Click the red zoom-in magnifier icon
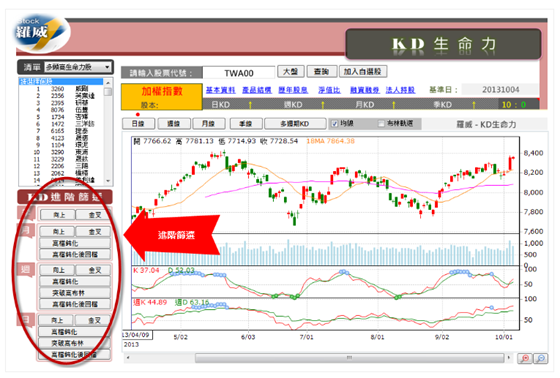560x378 pixels. [525, 358]
